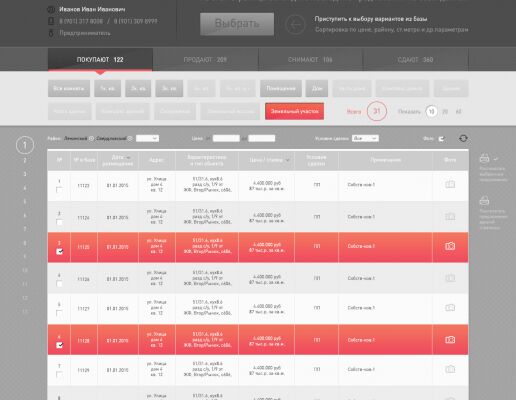Viewport: 516px width, 400px height.
Task: Open camera icon in highlighted row 11128
Action: click(450, 340)
